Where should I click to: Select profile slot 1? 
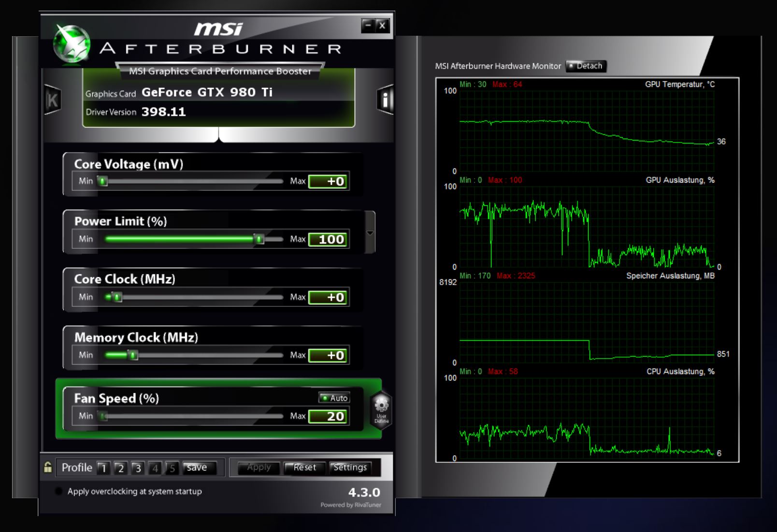103,468
